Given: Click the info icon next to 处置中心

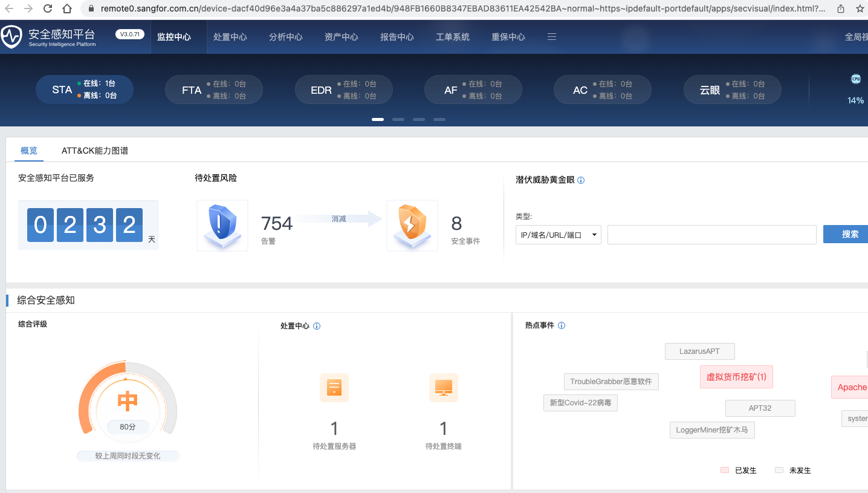Looking at the screenshot, I should coord(317,325).
